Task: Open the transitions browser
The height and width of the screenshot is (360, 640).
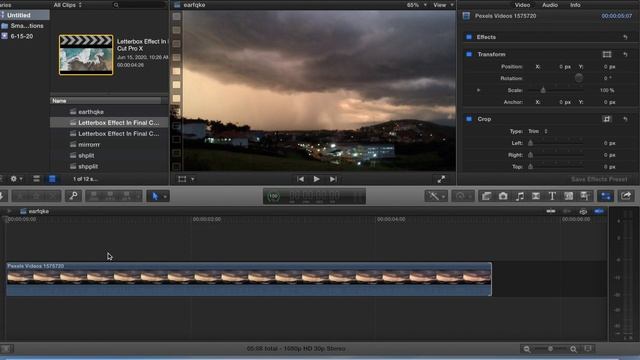Action: point(536,196)
